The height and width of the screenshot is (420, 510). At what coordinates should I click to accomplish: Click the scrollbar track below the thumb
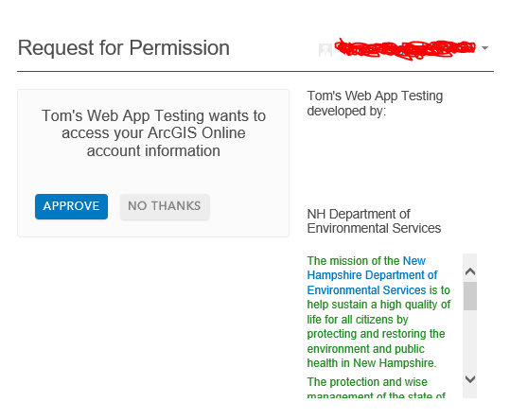[x=470, y=341]
